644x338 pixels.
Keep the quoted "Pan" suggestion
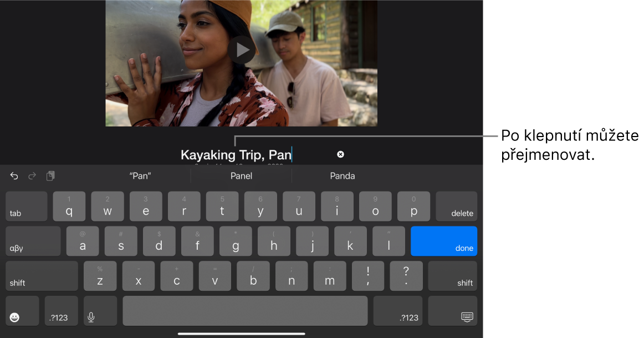(140, 176)
